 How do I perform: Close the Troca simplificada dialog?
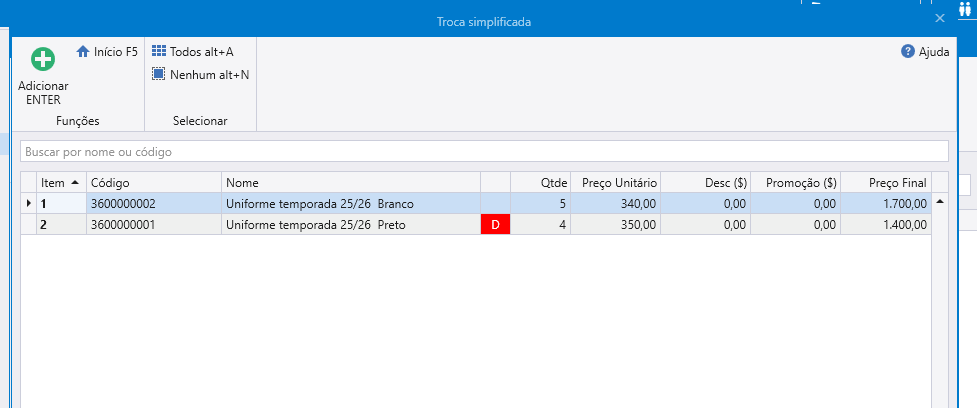[939, 19]
